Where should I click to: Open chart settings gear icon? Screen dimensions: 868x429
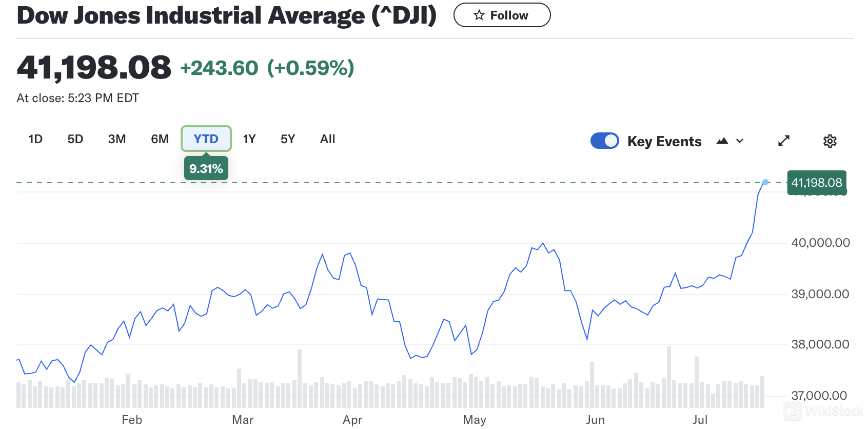pyautogui.click(x=830, y=141)
